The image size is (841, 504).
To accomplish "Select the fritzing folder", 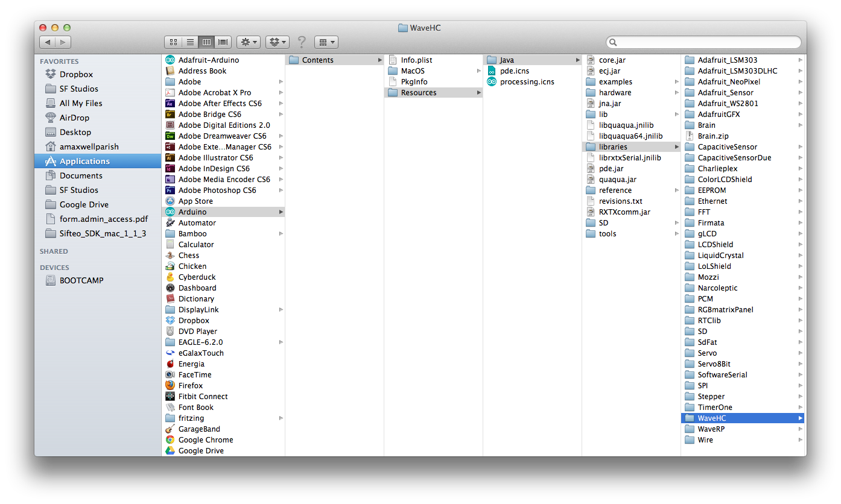I will coord(223,418).
